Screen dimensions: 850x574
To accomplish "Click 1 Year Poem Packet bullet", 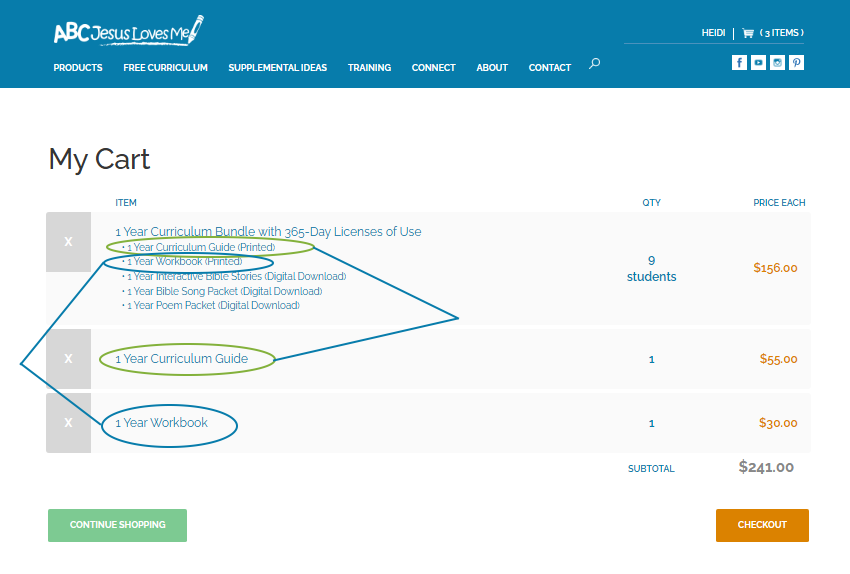I will coord(213,305).
